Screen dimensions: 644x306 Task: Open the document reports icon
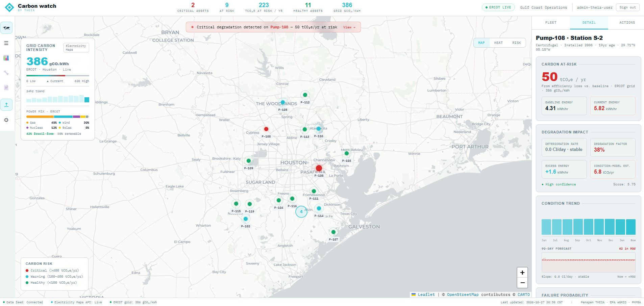point(6,88)
